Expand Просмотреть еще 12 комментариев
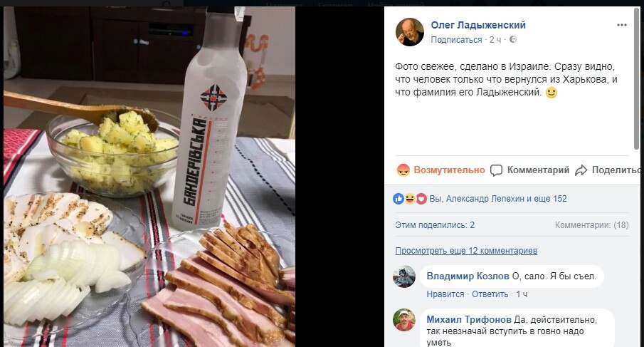 click(466, 251)
